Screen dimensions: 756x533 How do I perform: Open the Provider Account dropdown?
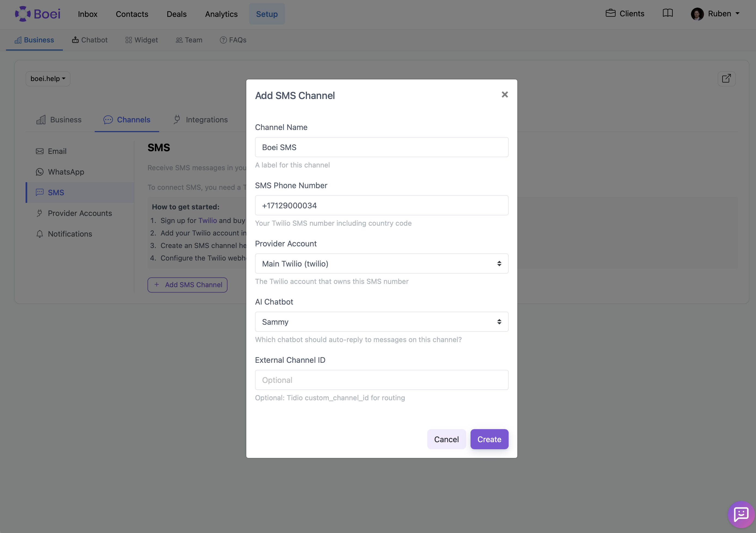(382, 264)
